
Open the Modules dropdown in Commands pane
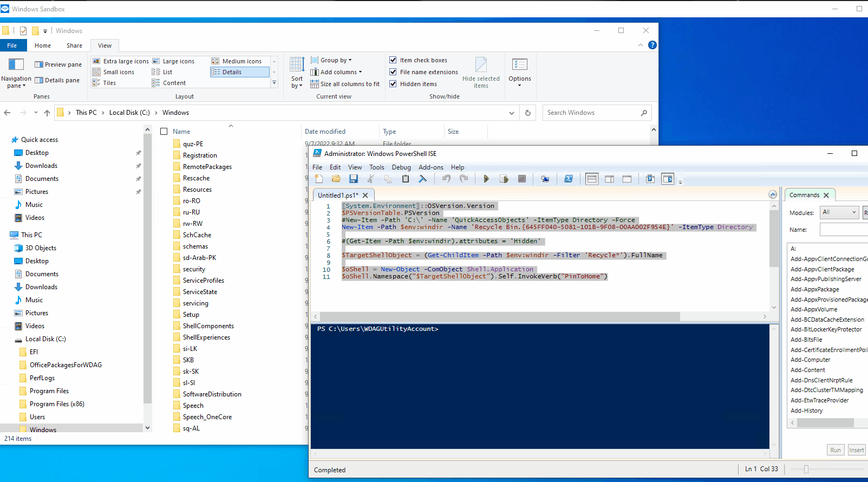click(x=839, y=212)
